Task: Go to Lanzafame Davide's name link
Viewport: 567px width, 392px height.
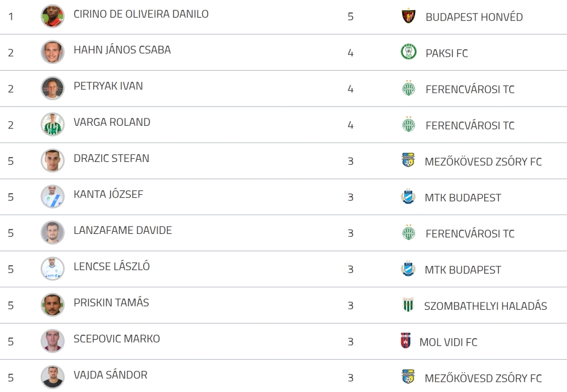Action: pos(122,231)
